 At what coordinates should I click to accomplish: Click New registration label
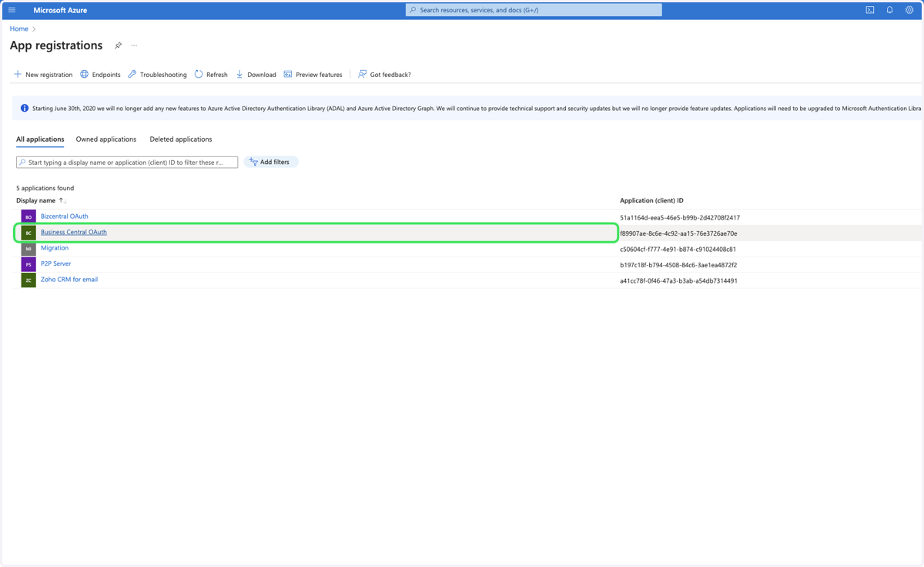tap(49, 75)
